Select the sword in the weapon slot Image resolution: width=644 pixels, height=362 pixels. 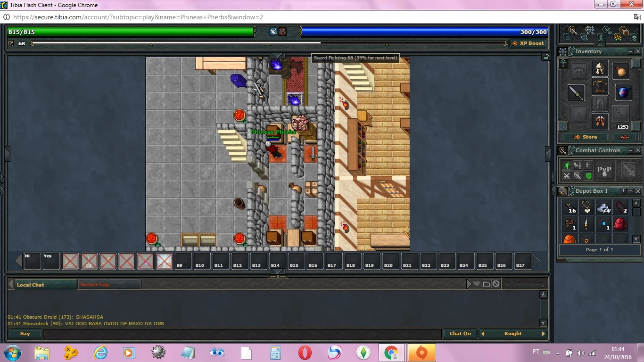point(576,93)
